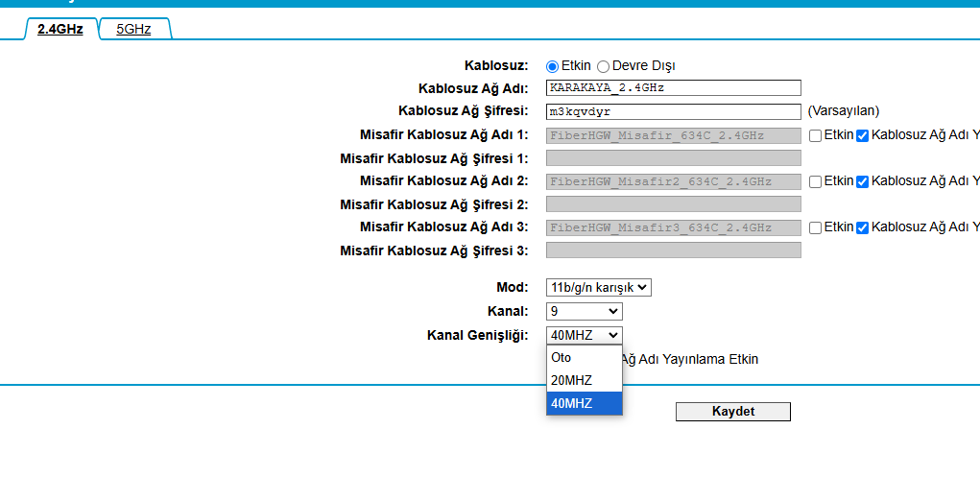Click Misafir Kablosuz Ağ Adı 1 field

673,135
